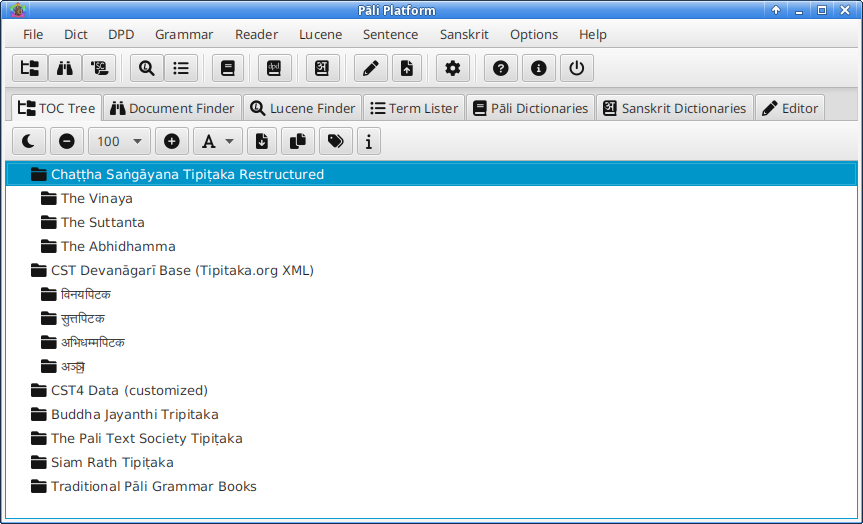Open font size 100 dropdown
The width and height of the screenshot is (863, 524).
[119, 141]
